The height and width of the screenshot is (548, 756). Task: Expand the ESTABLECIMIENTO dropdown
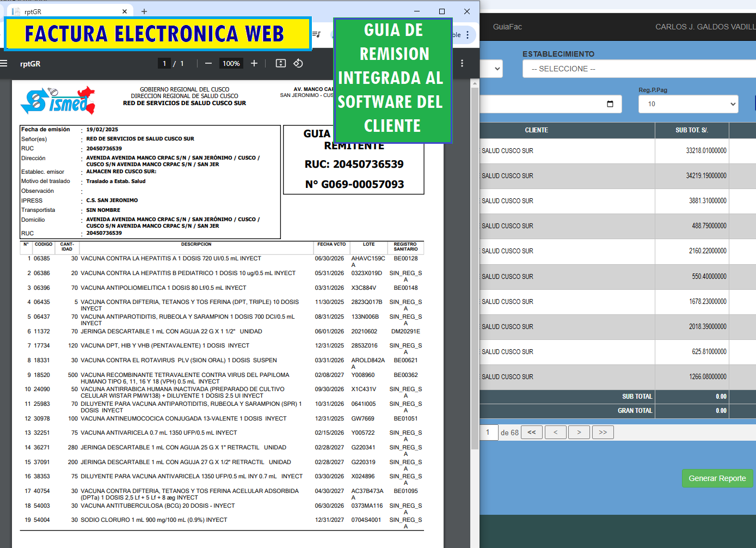(639, 69)
